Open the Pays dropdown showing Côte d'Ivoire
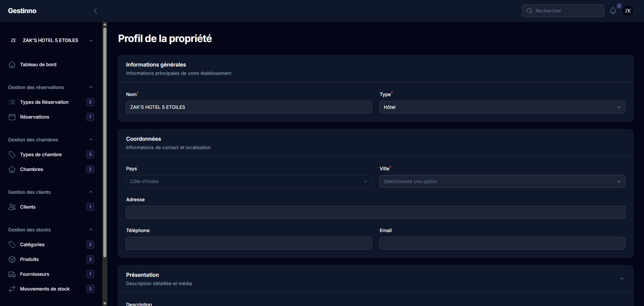 coord(249,181)
